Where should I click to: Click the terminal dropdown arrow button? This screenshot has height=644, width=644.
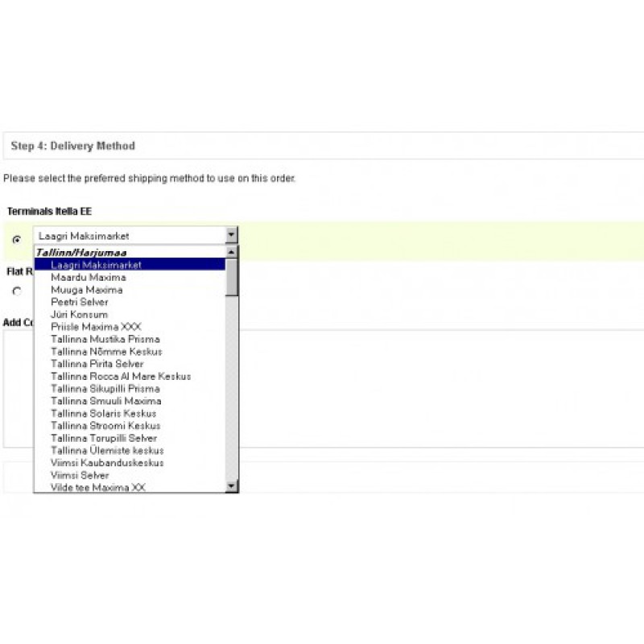click(231, 235)
